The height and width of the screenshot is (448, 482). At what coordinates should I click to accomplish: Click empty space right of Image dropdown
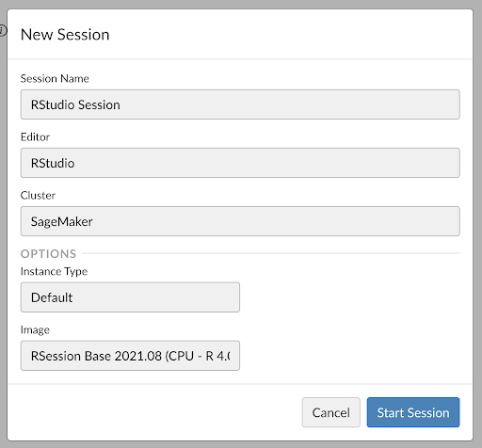tap(350, 356)
